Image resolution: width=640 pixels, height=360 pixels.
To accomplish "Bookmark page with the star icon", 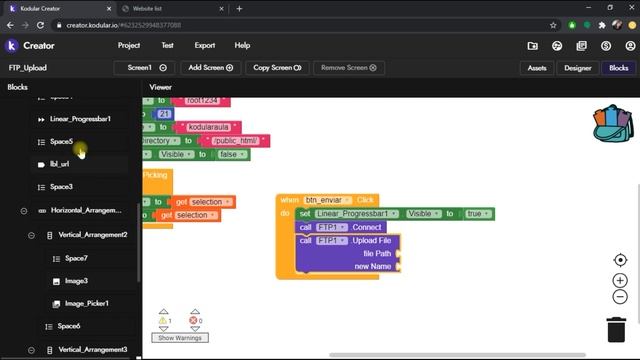I will (553, 25).
